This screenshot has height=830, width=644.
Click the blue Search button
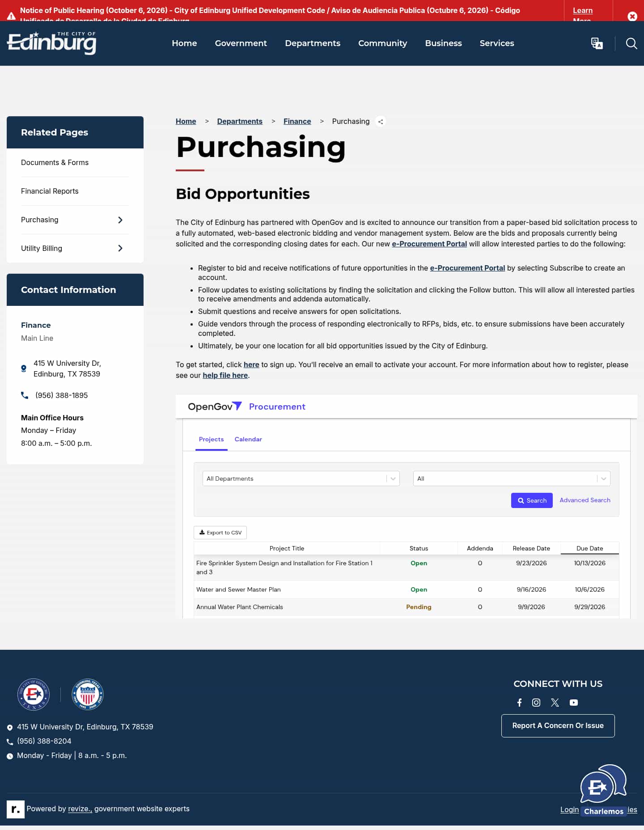tap(532, 500)
